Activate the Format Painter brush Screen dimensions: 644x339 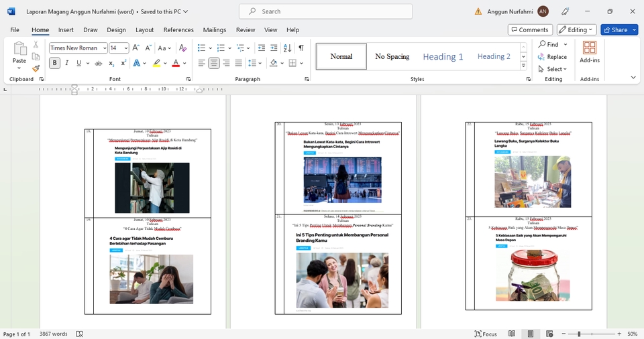36,68
